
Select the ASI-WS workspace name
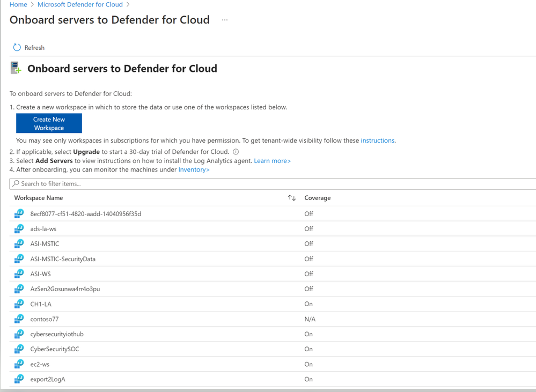pyautogui.click(x=41, y=273)
